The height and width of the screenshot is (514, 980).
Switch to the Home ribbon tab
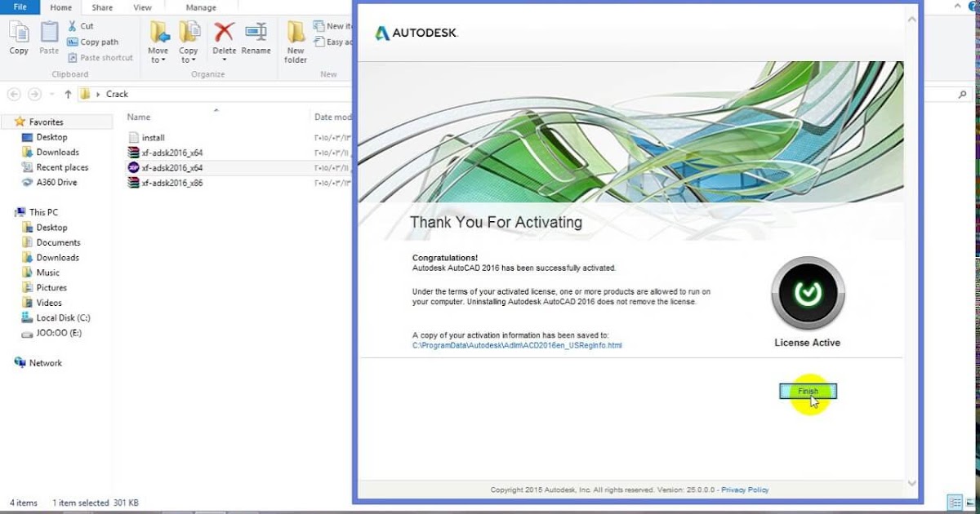(x=60, y=7)
